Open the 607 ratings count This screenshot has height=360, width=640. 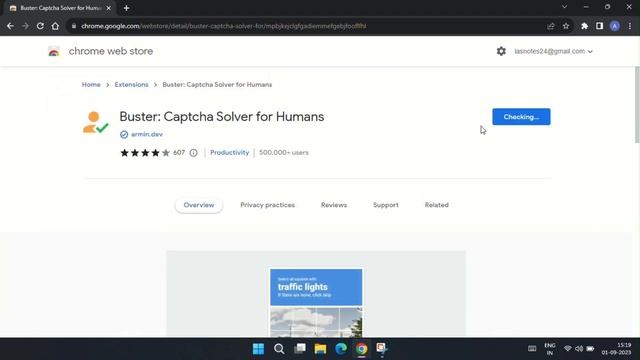tap(179, 153)
